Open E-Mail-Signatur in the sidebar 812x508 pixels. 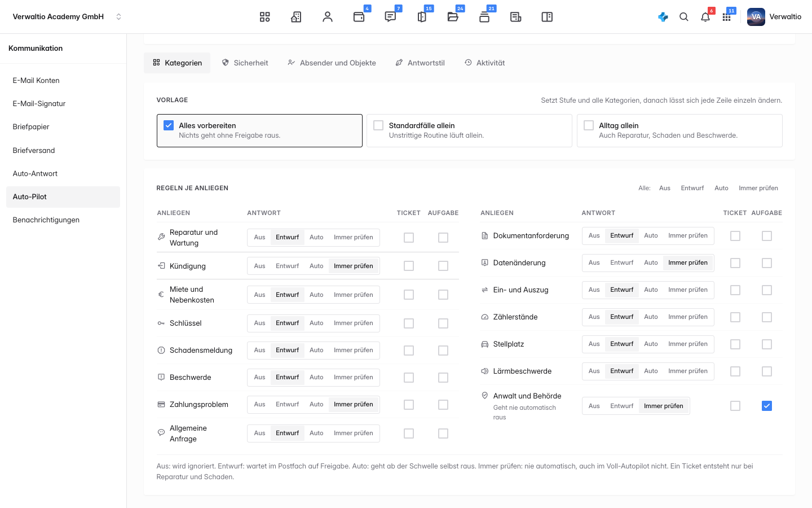[x=63, y=103]
